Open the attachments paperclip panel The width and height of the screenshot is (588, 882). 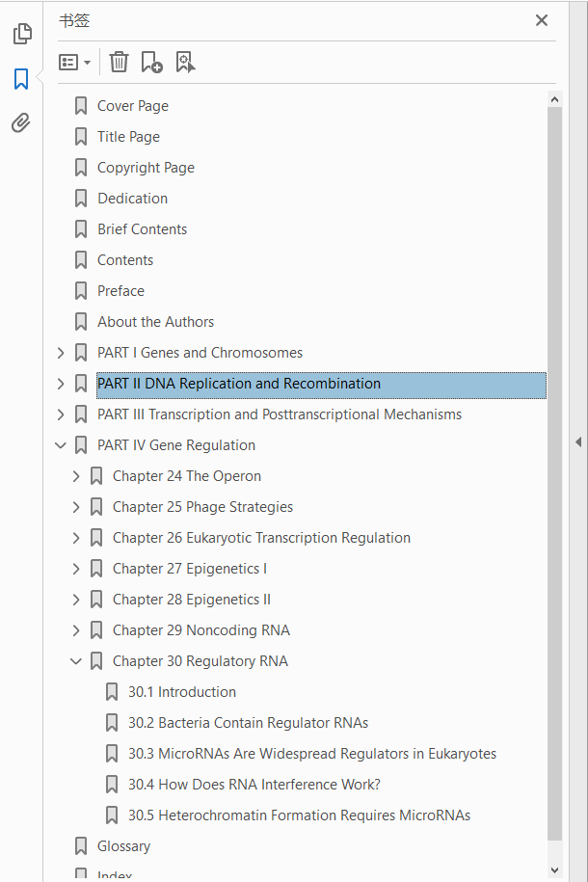tap(21, 122)
